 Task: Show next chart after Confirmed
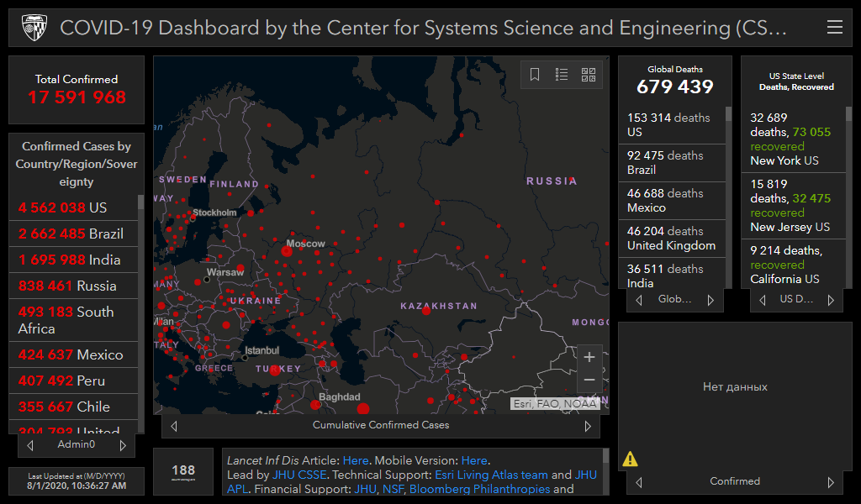click(831, 482)
